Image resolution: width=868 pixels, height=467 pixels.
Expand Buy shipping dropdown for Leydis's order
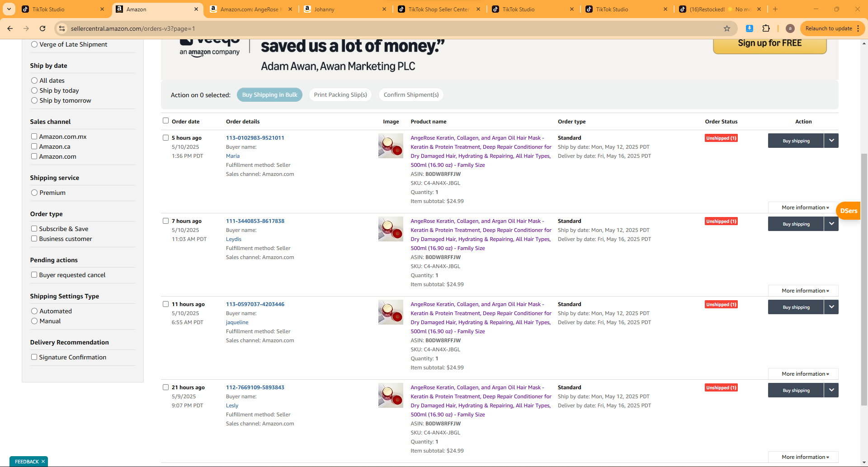(x=831, y=224)
